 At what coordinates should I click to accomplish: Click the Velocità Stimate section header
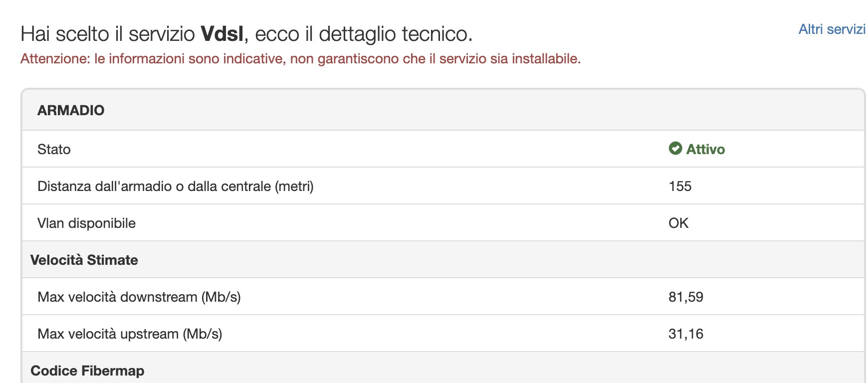coord(84,260)
